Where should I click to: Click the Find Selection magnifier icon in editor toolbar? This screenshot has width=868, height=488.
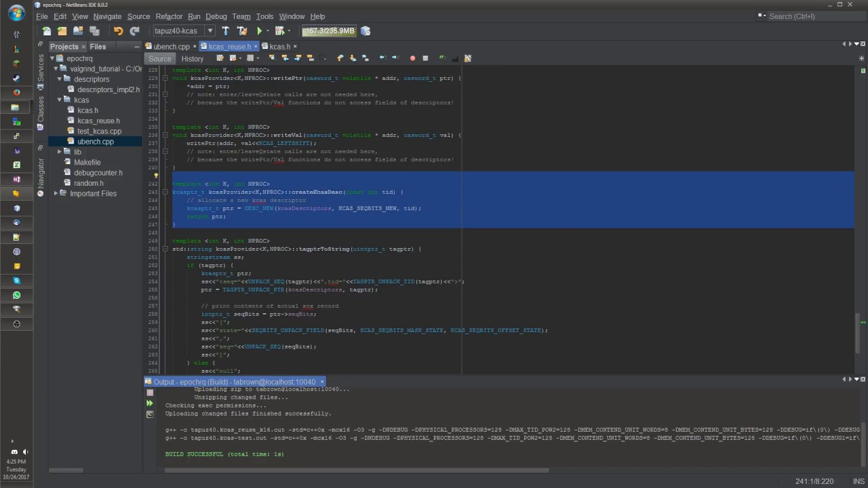(272, 58)
